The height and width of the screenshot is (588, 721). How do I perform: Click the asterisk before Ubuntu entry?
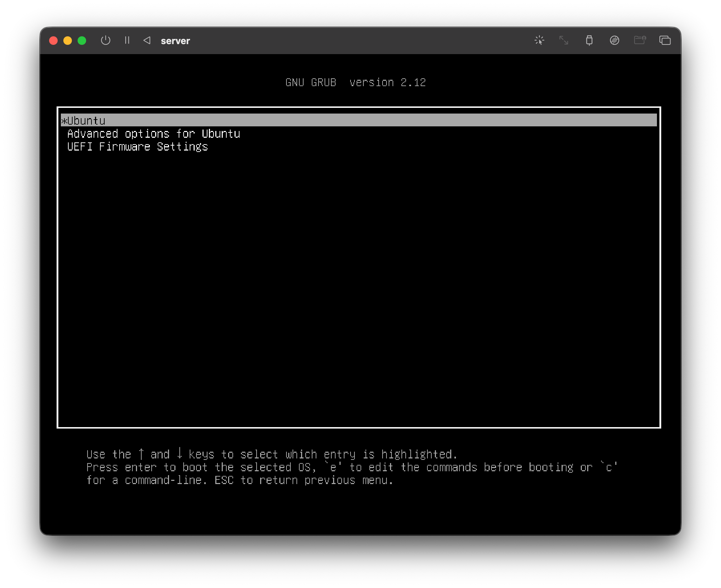(64, 121)
